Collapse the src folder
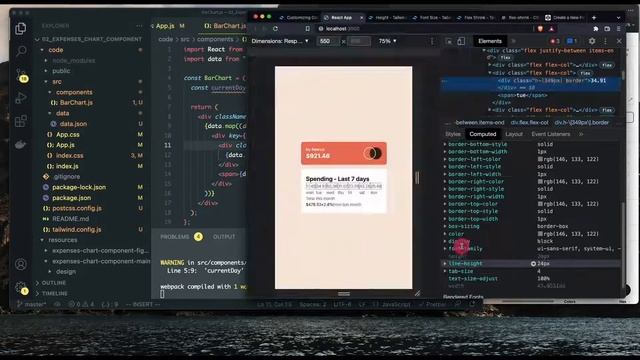 [46, 82]
